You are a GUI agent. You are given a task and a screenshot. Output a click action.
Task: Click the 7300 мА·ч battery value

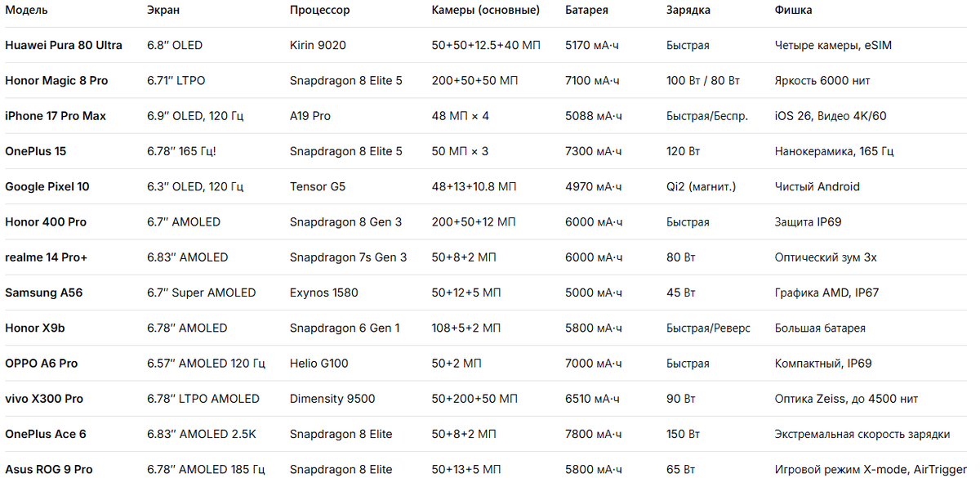(x=593, y=151)
